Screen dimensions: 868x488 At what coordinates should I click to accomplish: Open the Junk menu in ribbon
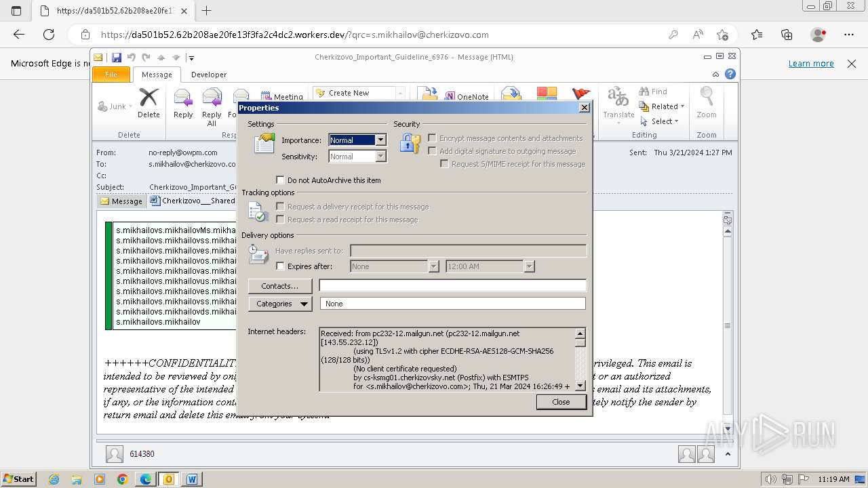pos(115,106)
